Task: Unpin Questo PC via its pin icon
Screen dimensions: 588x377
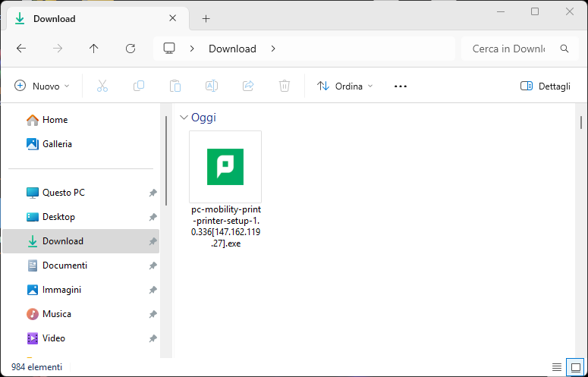Action: (153, 193)
